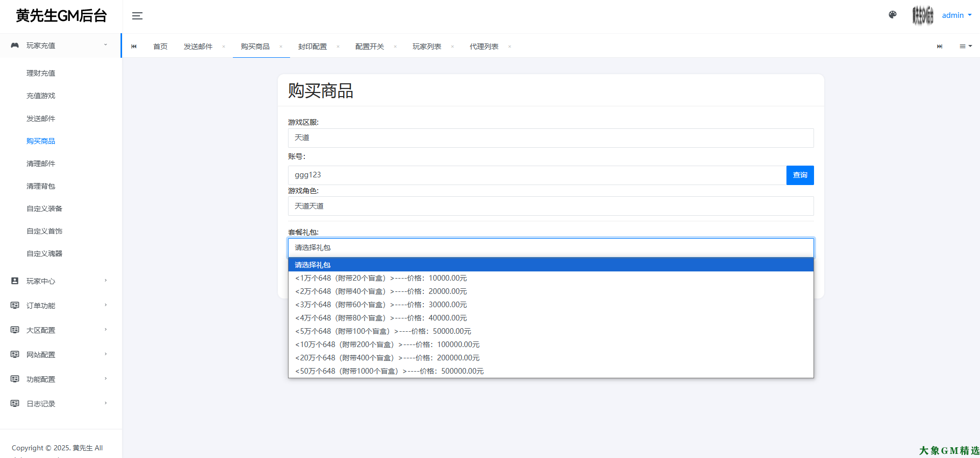Toggle the sidebar hamburger menu icon
This screenshot has width=980, height=458.
coord(137,16)
